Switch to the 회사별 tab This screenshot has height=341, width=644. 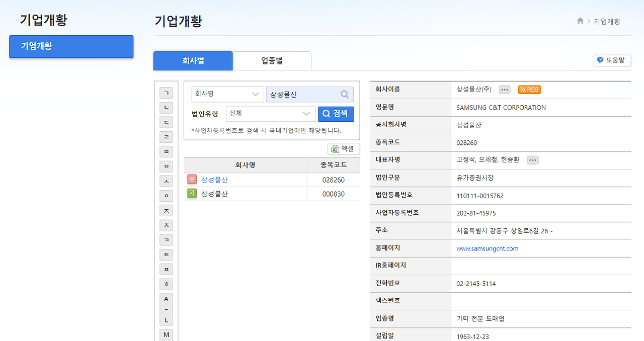tap(193, 61)
